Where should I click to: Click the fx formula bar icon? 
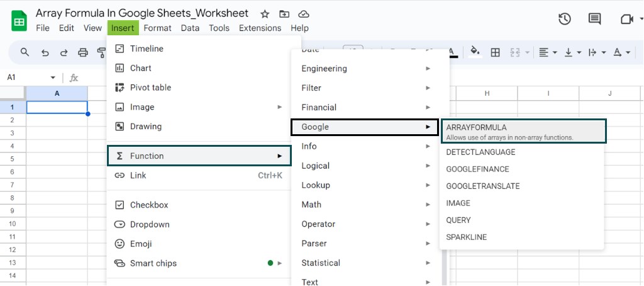[74, 77]
